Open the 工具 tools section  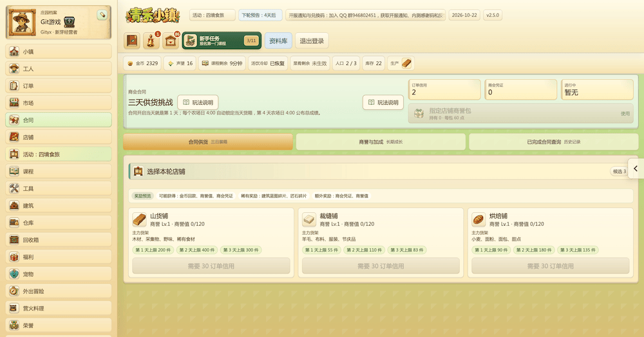point(59,188)
